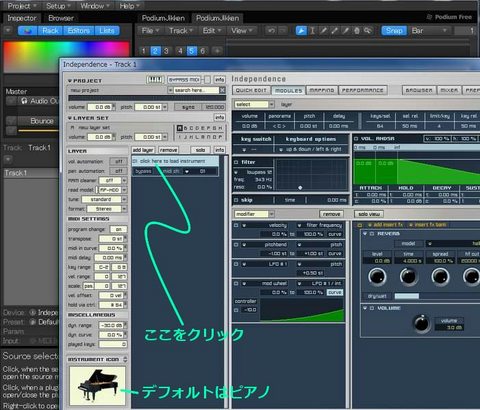Open the read model dropdown
Screen dimensions: 480x410
pos(124,190)
